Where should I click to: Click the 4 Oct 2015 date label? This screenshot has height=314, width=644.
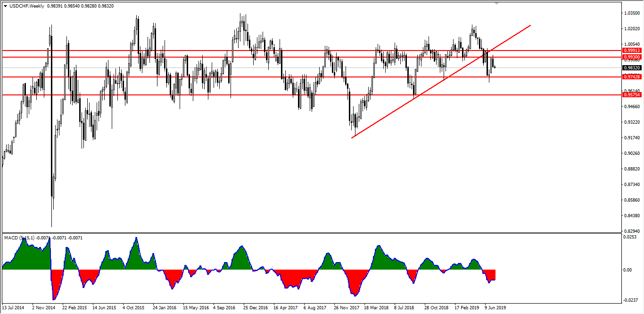point(134,308)
